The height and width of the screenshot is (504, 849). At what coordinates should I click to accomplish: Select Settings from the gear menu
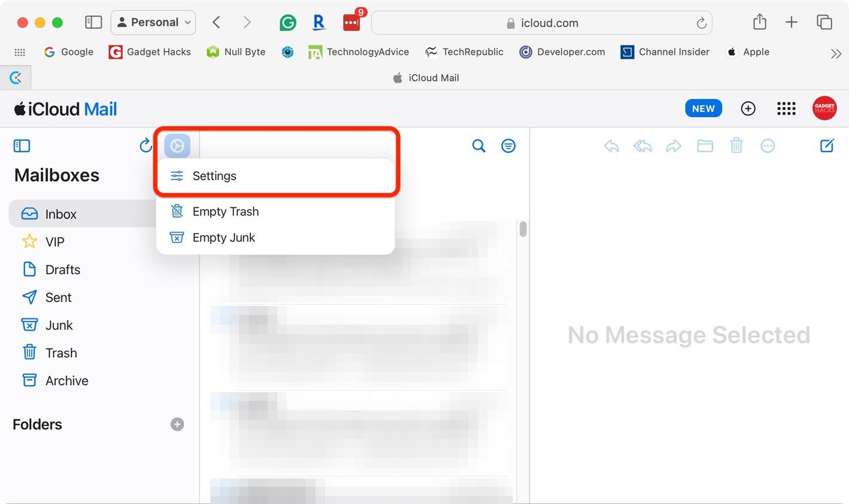(x=214, y=175)
